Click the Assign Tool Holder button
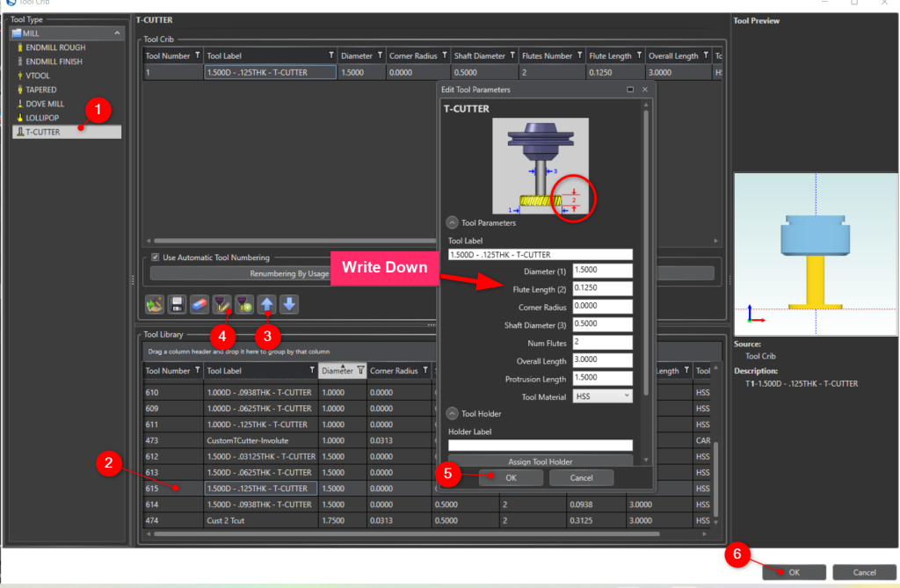Viewport: 900px width, 588px height. (539, 461)
